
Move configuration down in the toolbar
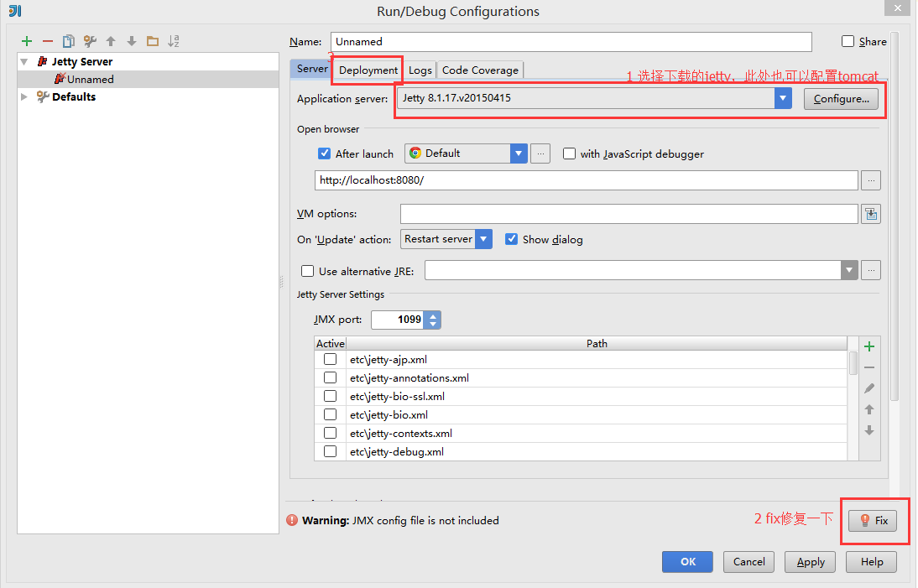pyautogui.click(x=132, y=41)
